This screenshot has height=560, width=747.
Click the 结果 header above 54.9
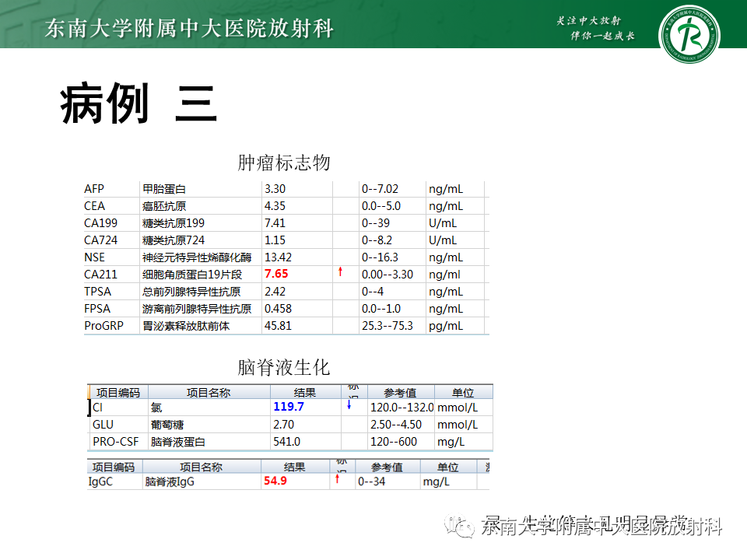[294, 467]
